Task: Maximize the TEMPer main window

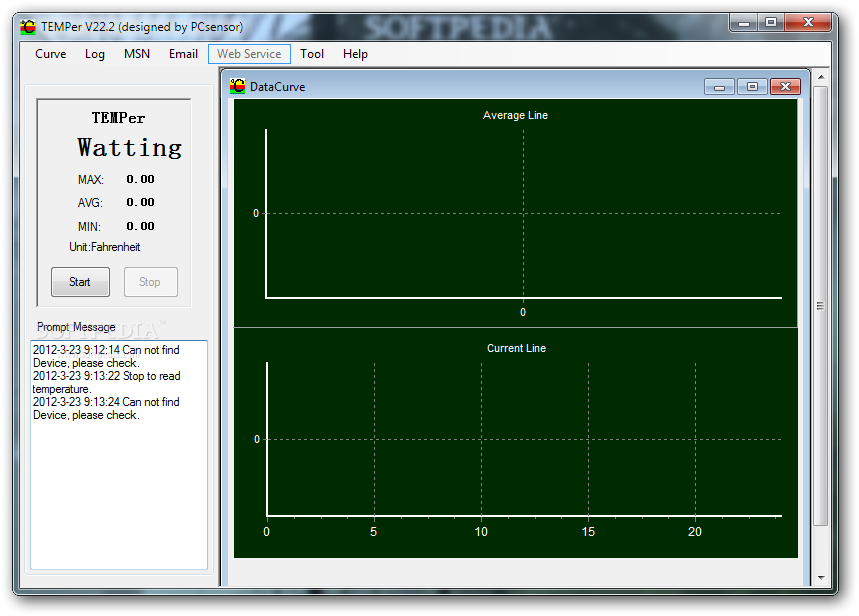Action: click(x=771, y=22)
